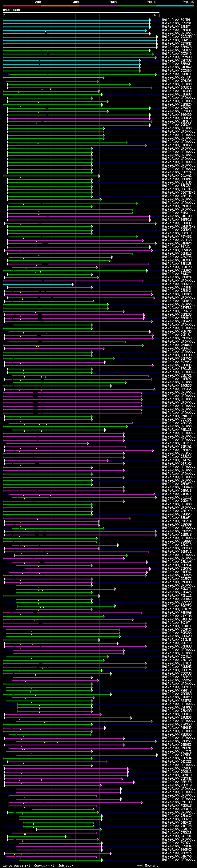Viewport: 197px width, 868px height.
Task: Select label UniRef100_Q175Q2
Action: click(x=177, y=754)
